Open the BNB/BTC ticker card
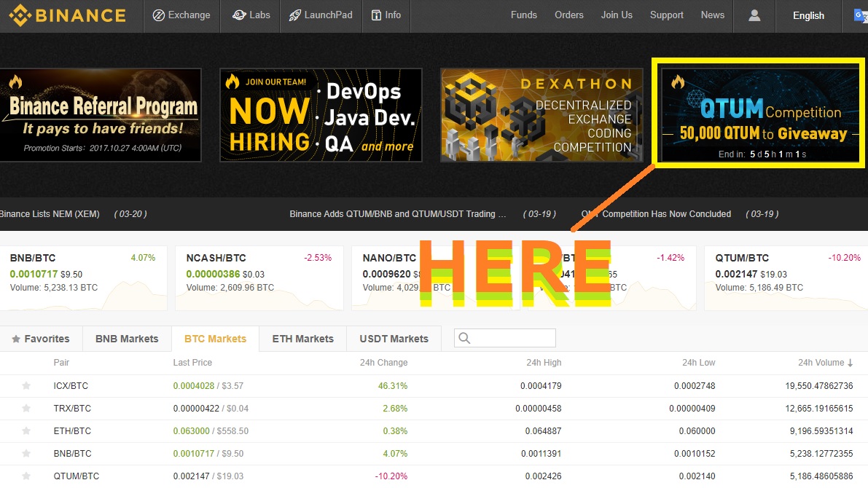Viewport: 868px width, 488px height. (83, 278)
